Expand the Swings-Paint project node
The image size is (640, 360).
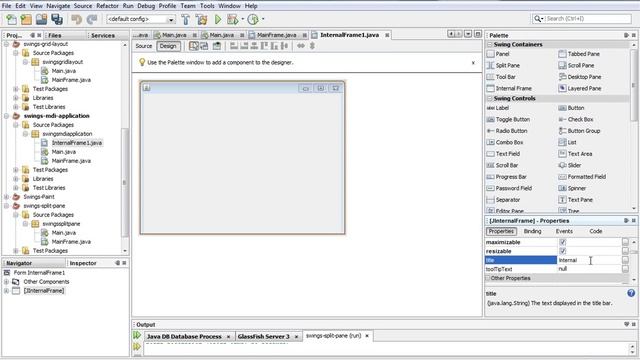click(x=7, y=197)
